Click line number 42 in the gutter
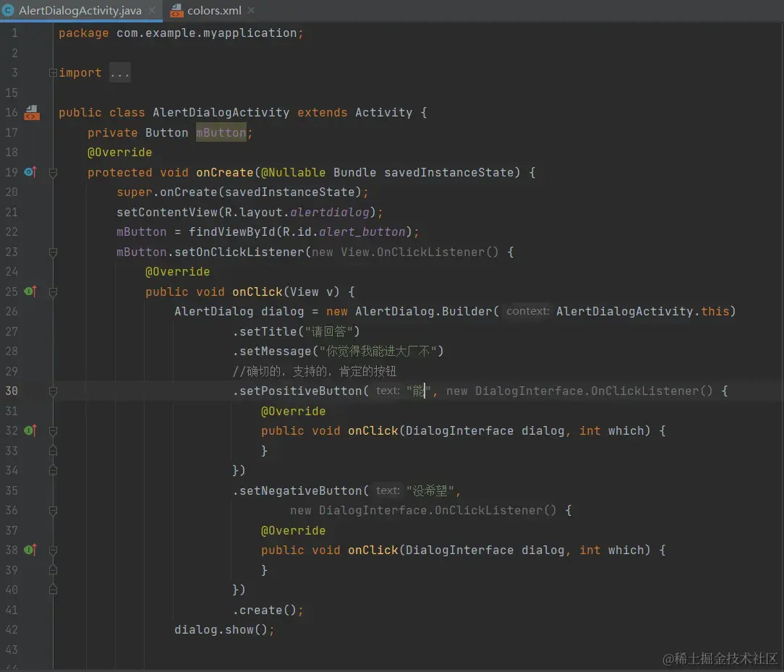 coord(12,629)
